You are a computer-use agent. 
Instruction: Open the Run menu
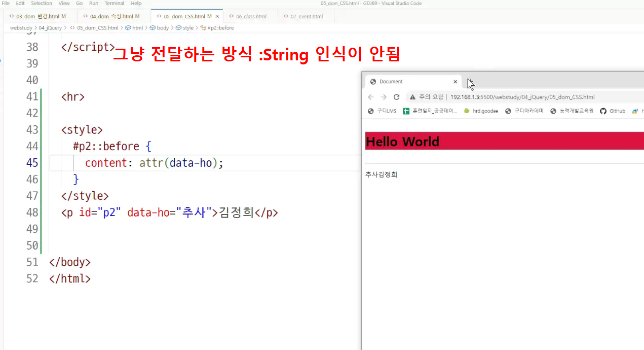click(x=93, y=3)
